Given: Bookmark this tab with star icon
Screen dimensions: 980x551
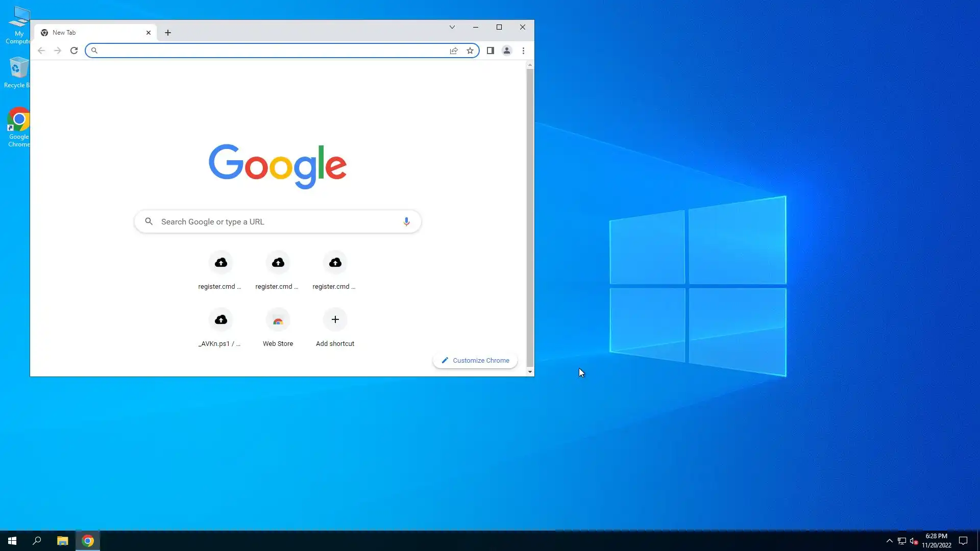Looking at the screenshot, I should click(x=470, y=51).
